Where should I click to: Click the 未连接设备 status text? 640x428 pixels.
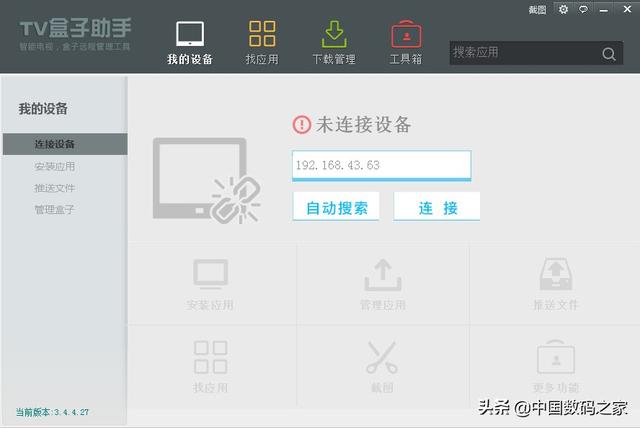pyautogui.click(x=363, y=124)
